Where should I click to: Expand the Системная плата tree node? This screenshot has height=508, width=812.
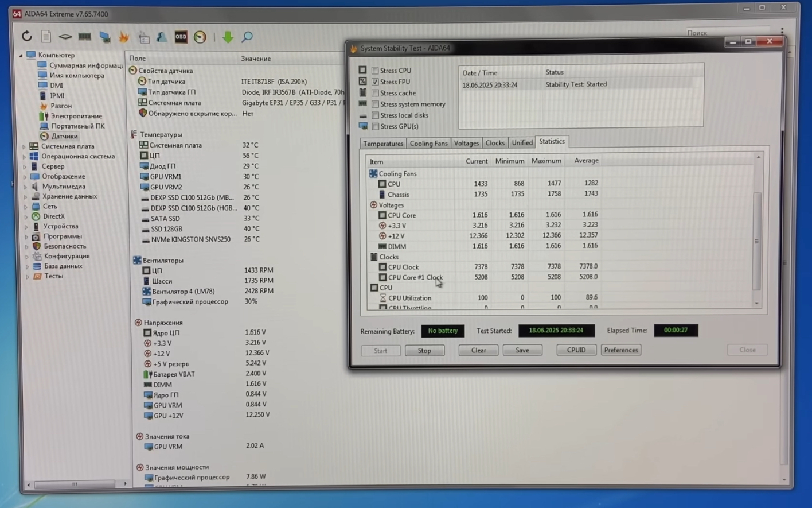tap(24, 146)
